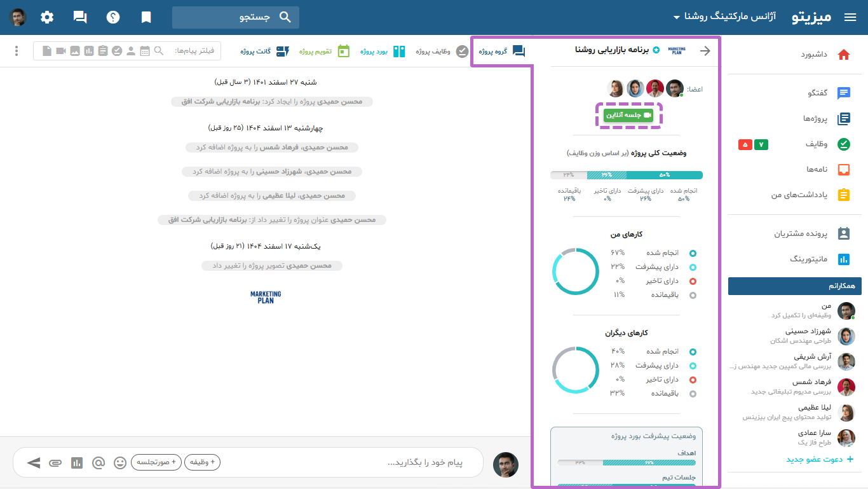Click the Marketing Plan project logo in header
The image size is (868, 489).
click(x=677, y=51)
